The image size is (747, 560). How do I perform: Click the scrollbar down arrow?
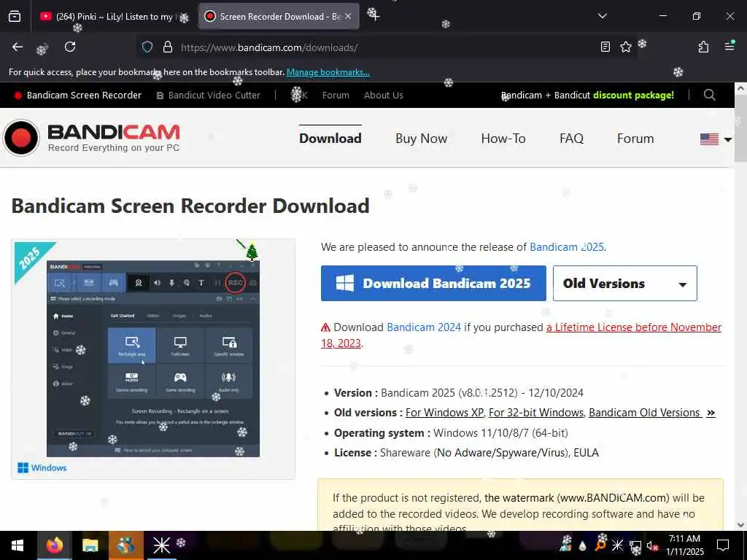point(740,525)
